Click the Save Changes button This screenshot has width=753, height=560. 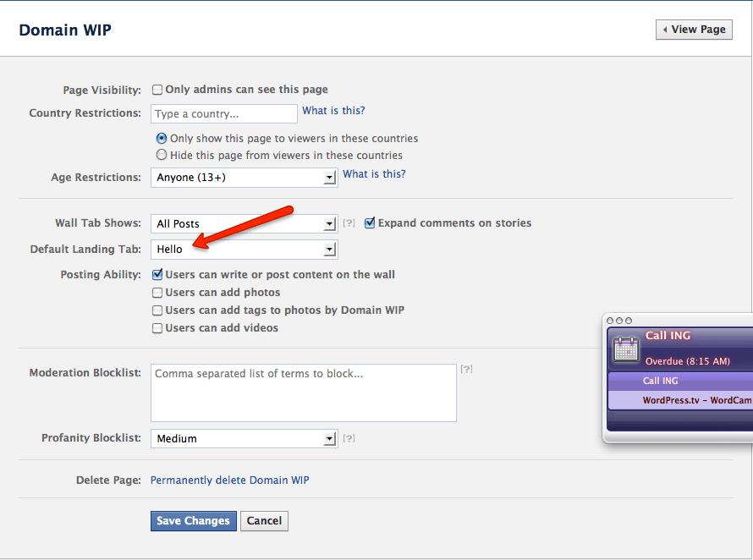(193, 521)
